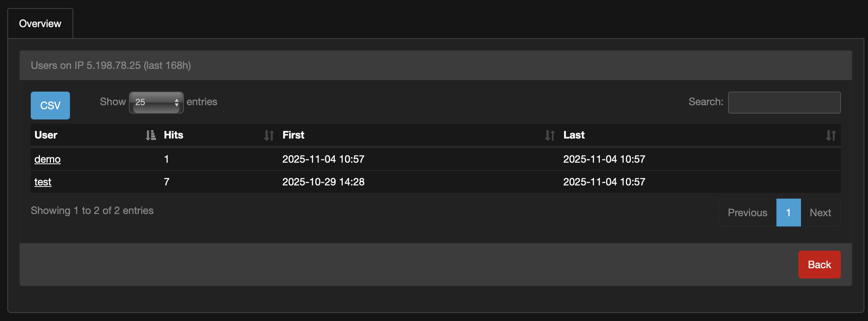The image size is (868, 321).
Task: Click the 'Users on IP 5.198.78.25' heading
Action: pos(111,65)
